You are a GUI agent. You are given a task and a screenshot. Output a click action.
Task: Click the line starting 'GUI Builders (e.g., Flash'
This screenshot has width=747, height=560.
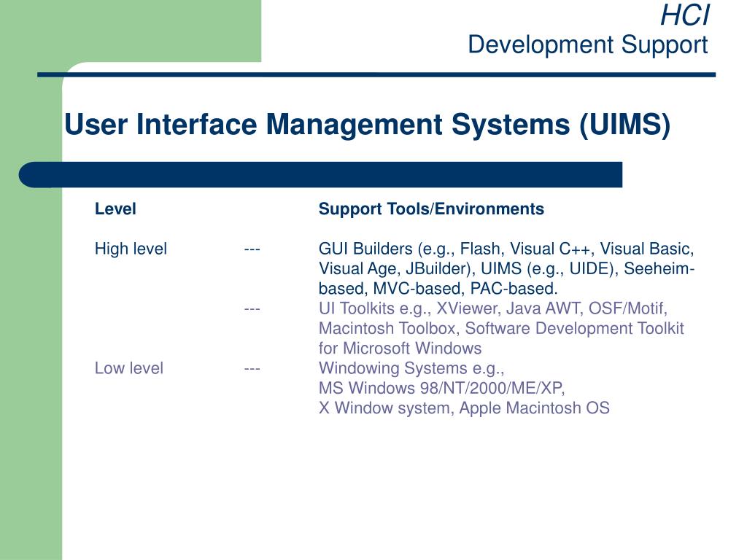pos(506,249)
